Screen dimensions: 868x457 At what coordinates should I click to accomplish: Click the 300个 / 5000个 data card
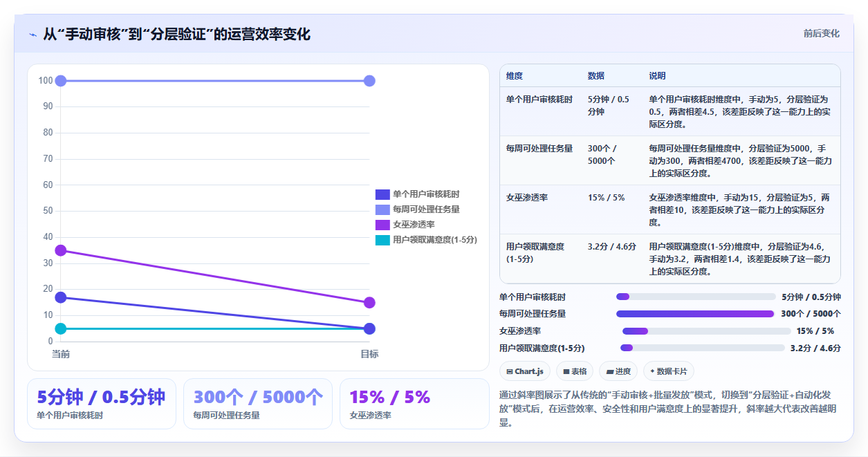258,404
